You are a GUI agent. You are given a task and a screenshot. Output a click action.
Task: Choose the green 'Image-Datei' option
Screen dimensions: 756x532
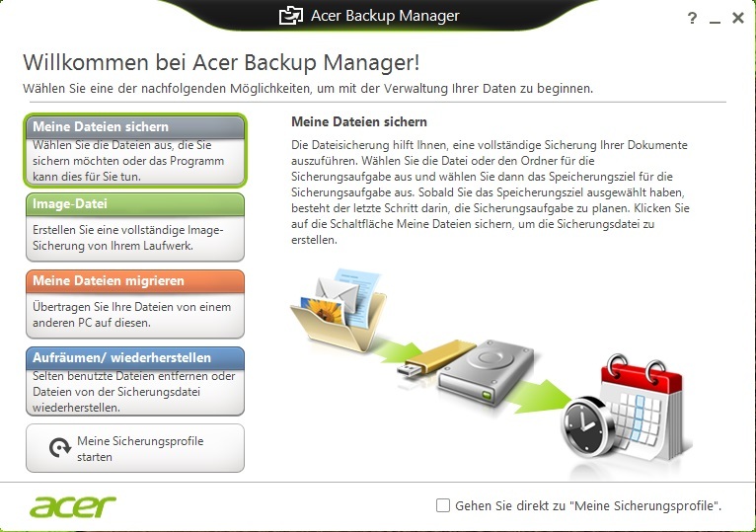click(x=135, y=227)
